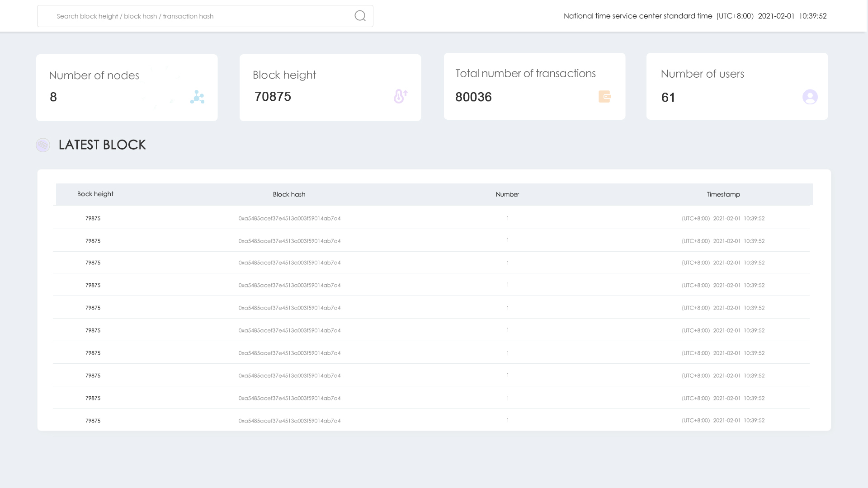Open the Number of users card
Screen dimensions: 868x488
point(737,86)
